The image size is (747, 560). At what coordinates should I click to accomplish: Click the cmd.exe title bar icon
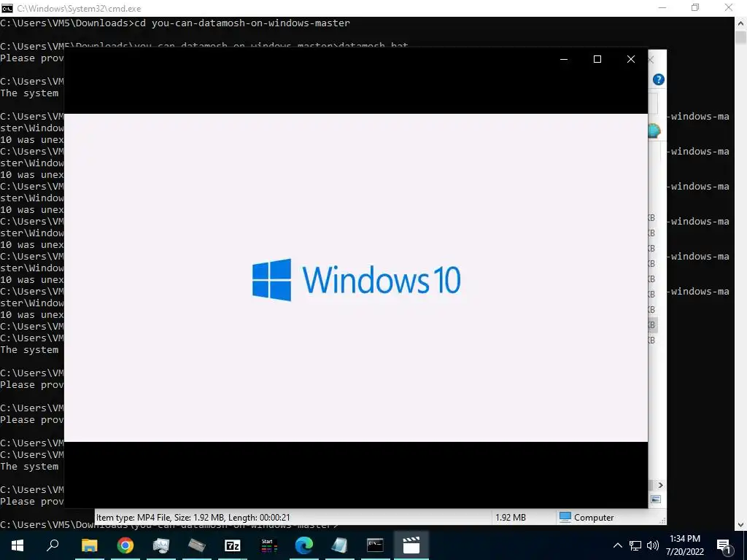[x=7, y=8]
